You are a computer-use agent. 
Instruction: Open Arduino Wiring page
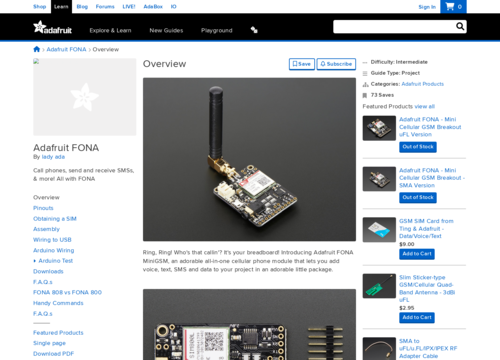54,250
